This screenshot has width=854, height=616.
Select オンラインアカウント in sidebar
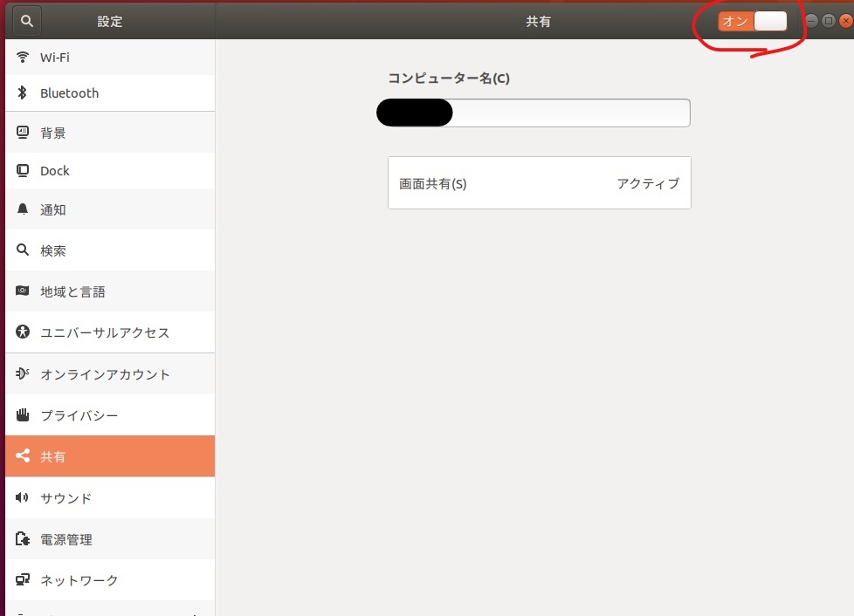tap(110, 374)
